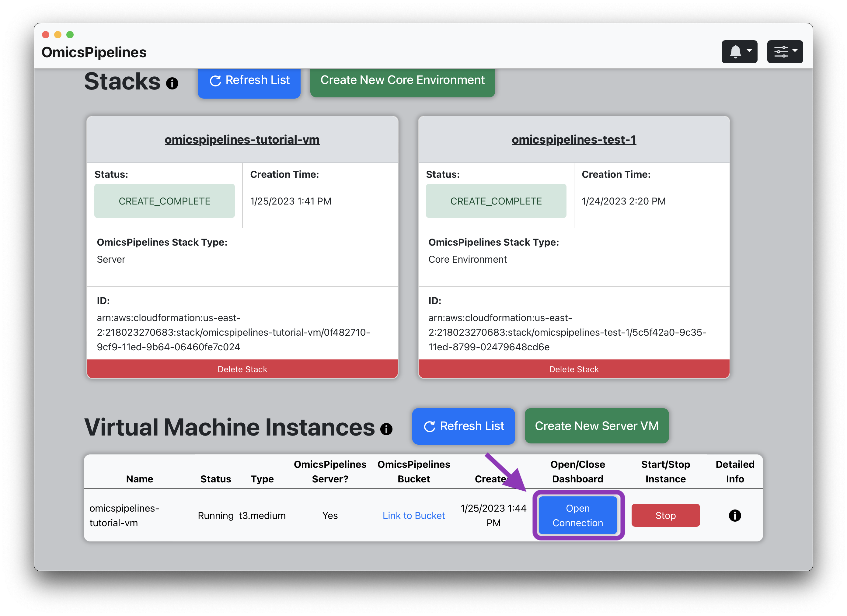Click the Core Environment stack type value
The width and height of the screenshot is (847, 616).
[x=468, y=259]
